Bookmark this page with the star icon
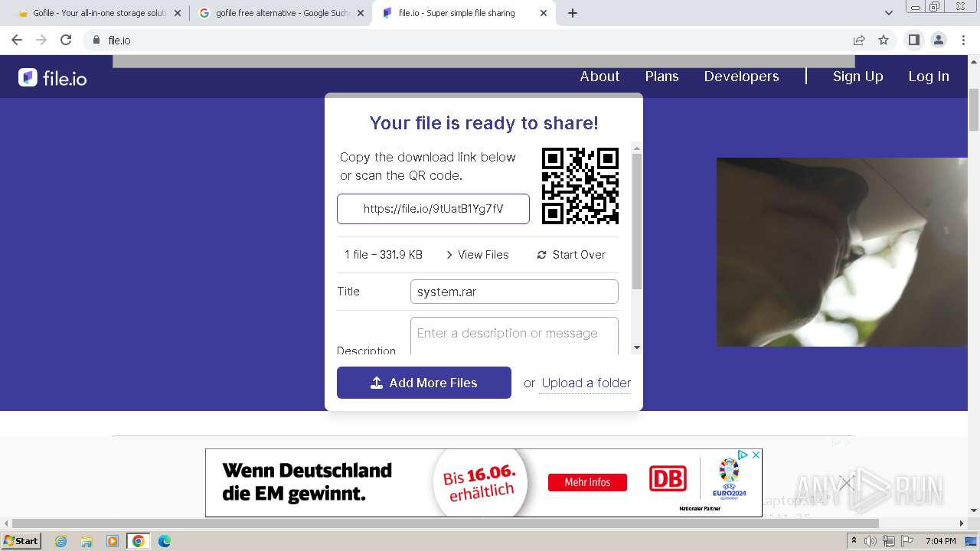This screenshot has height=551, width=980. [884, 40]
